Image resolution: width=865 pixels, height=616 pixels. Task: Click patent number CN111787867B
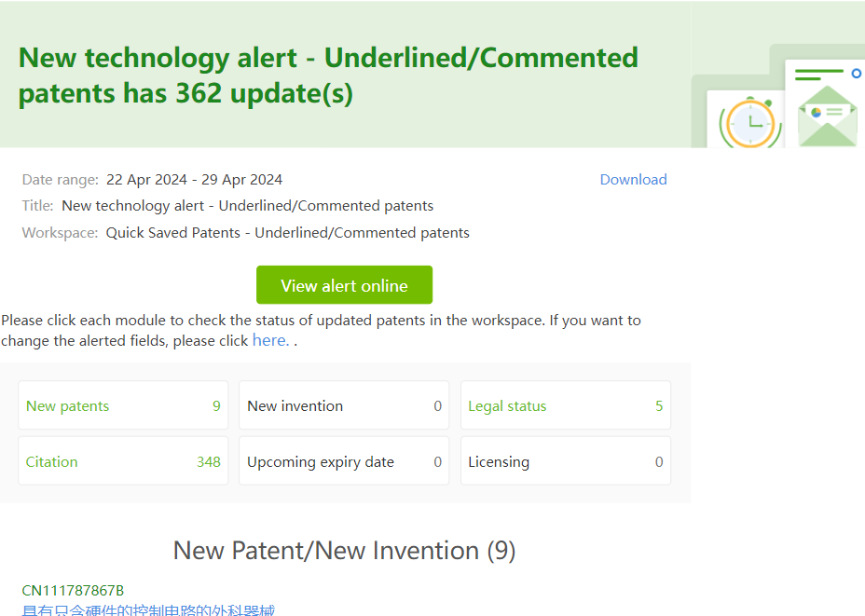pos(73,590)
